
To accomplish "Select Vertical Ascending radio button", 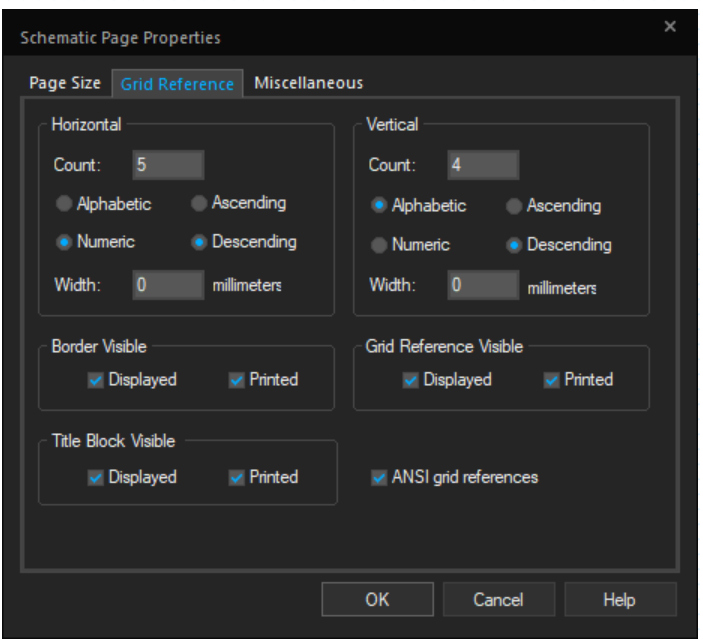I will coord(515,206).
